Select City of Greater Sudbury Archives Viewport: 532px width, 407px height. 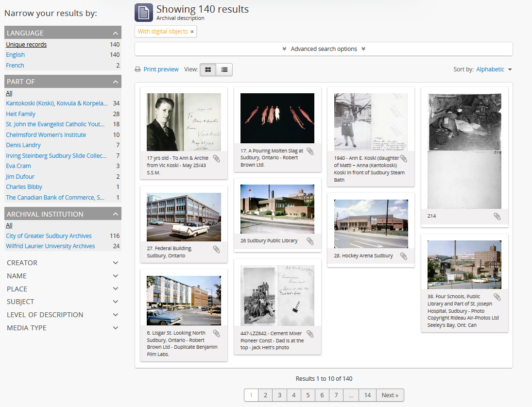click(49, 236)
